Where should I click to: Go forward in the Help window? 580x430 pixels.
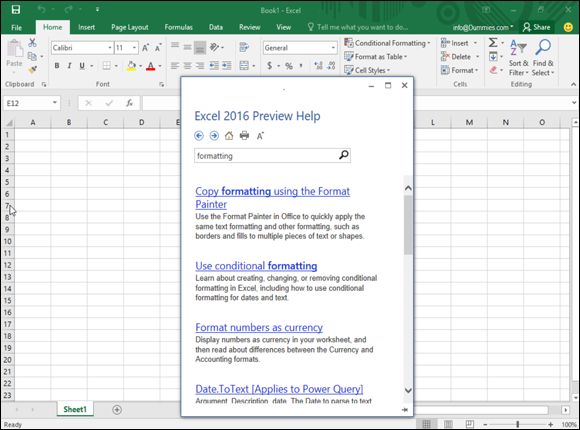pyautogui.click(x=214, y=136)
